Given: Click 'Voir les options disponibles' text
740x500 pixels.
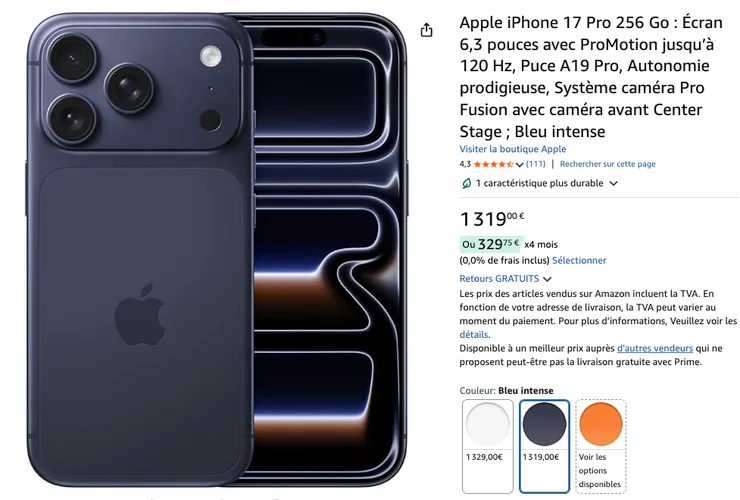Looking at the screenshot, I should click(x=599, y=470).
